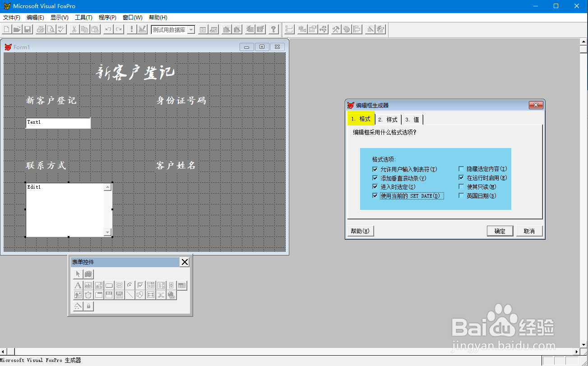Select the List Box control in 表单控件

161,285
